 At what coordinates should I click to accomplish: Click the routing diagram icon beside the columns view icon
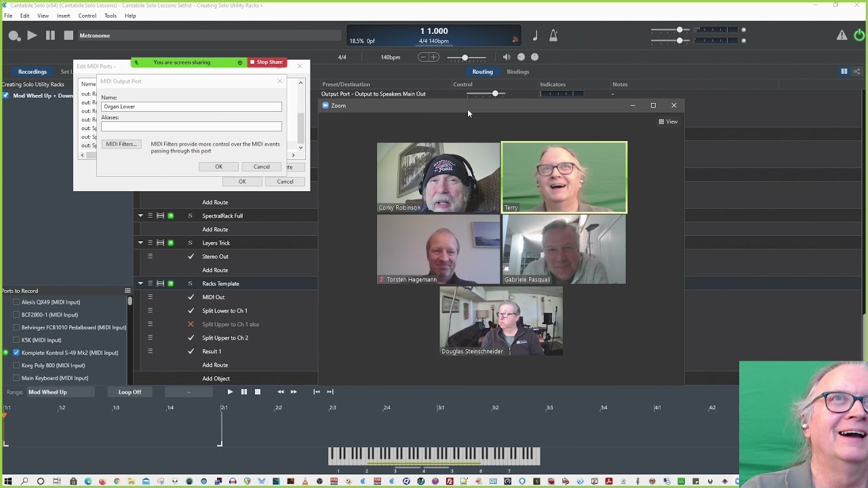tap(856, 71)
